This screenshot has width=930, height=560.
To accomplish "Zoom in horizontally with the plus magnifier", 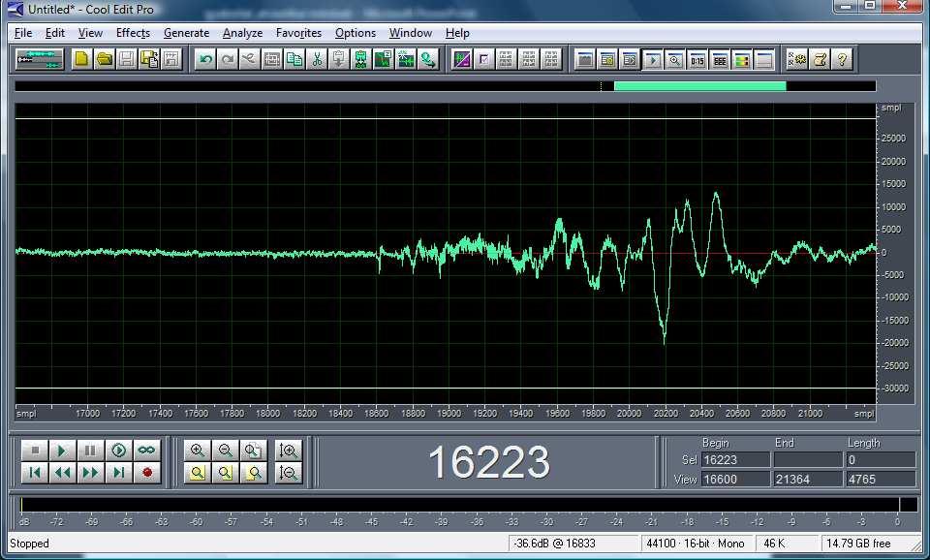I will pos(198,451).
